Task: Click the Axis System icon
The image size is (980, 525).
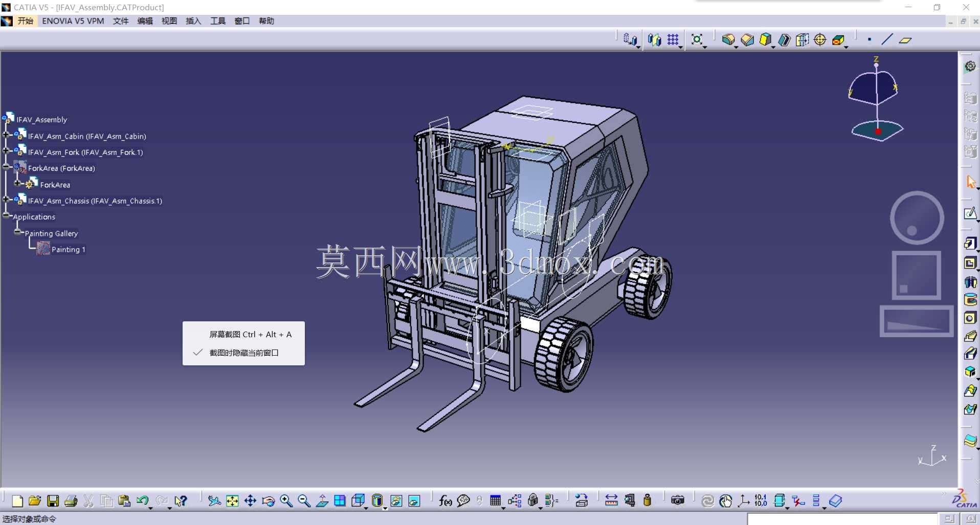Action: pyautogui.click(x=744, y=501)
